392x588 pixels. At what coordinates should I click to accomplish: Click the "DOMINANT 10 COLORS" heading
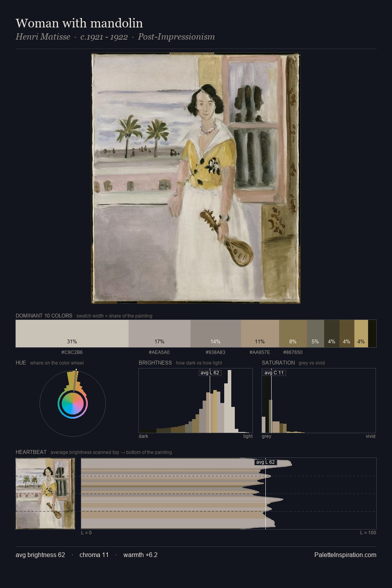point(44,316)
